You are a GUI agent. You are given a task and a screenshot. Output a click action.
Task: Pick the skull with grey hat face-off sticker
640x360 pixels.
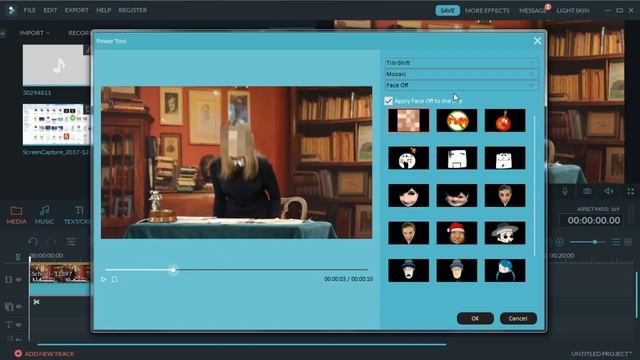(505, 233)
